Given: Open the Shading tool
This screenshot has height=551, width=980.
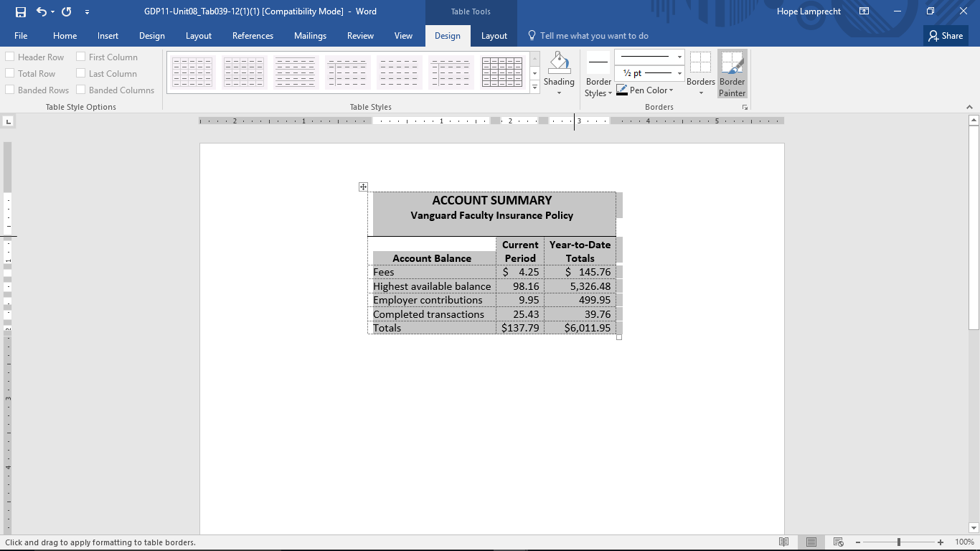Looking at the screenshot, I should point(559,72).
